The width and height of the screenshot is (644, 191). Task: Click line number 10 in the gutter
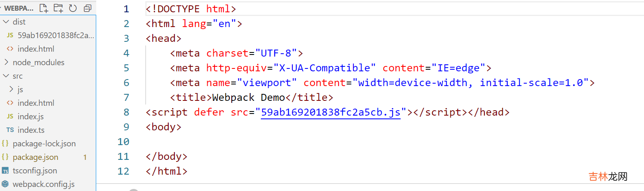[x=123, y=142]
